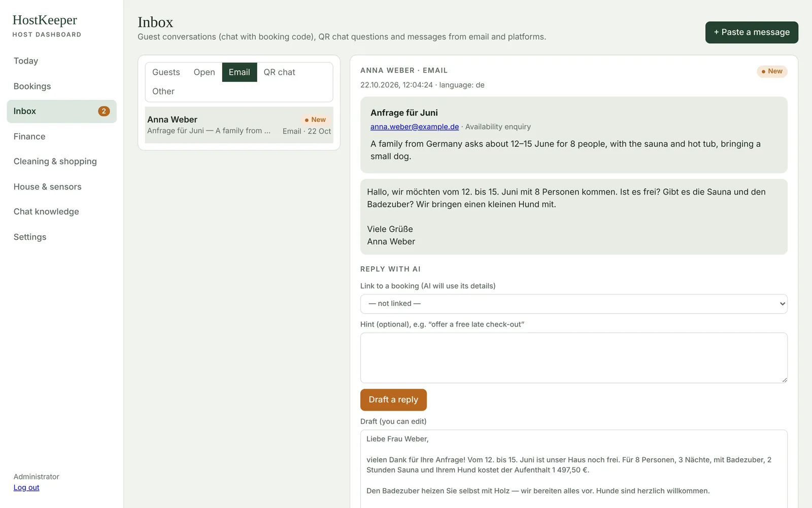The width and height of the screenshot is (812, 508).
Task: Click the timestamp 22.10.2026, 12:04:24 line
Action: click(422, 85)
